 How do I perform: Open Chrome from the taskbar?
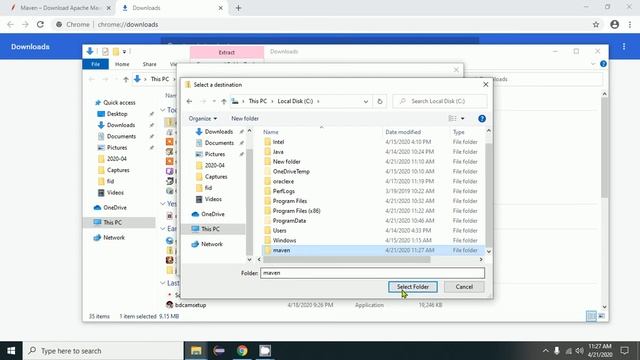[242, 351]
